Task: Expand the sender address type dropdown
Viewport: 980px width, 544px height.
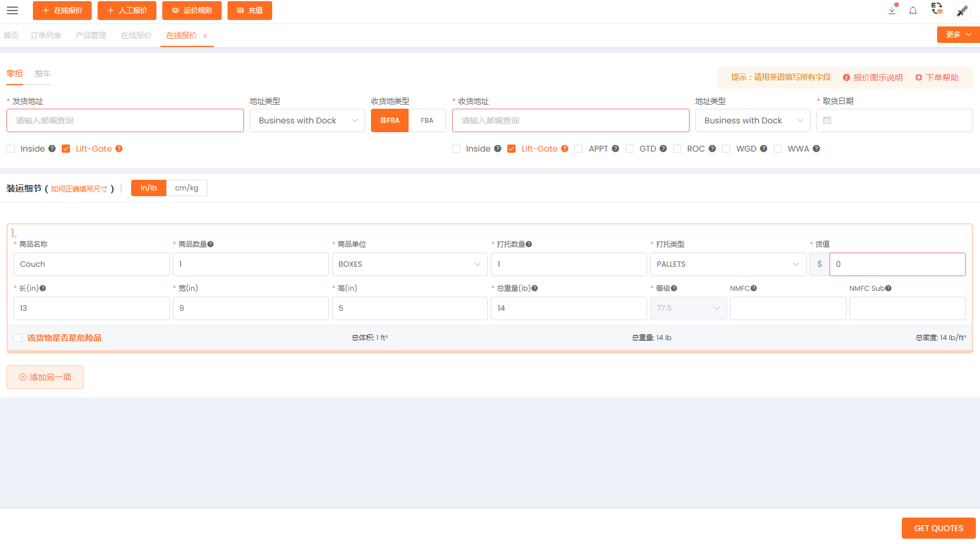Action: 307,120
